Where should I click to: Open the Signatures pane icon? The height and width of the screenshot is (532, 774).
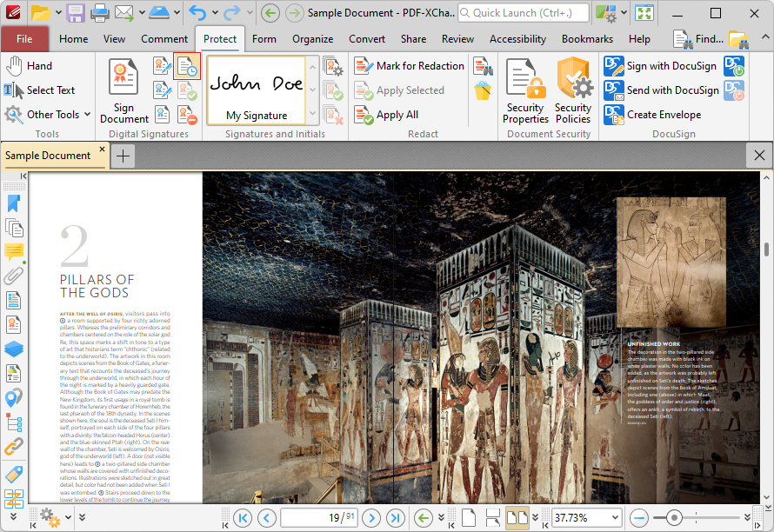point(14,325)
